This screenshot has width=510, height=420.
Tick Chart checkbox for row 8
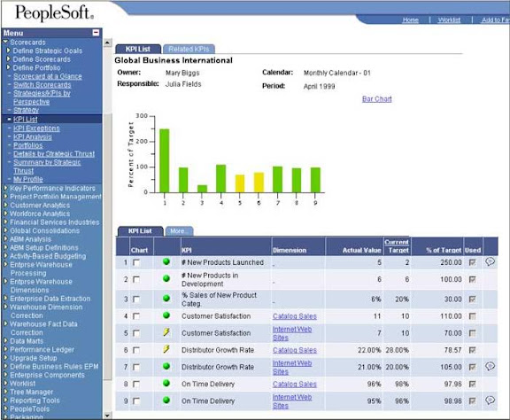click(136, 385)
